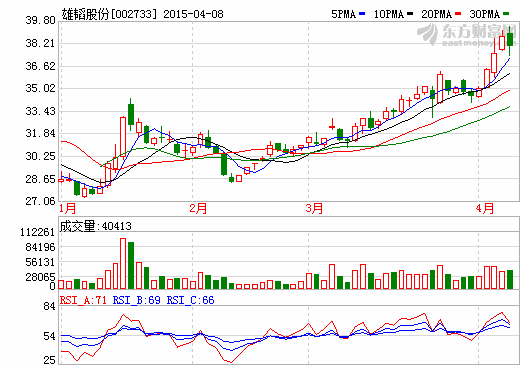Viewport: 520px width, 365px height.
Task: Click the 27.06 price axis label
Action: coord(40,201)
